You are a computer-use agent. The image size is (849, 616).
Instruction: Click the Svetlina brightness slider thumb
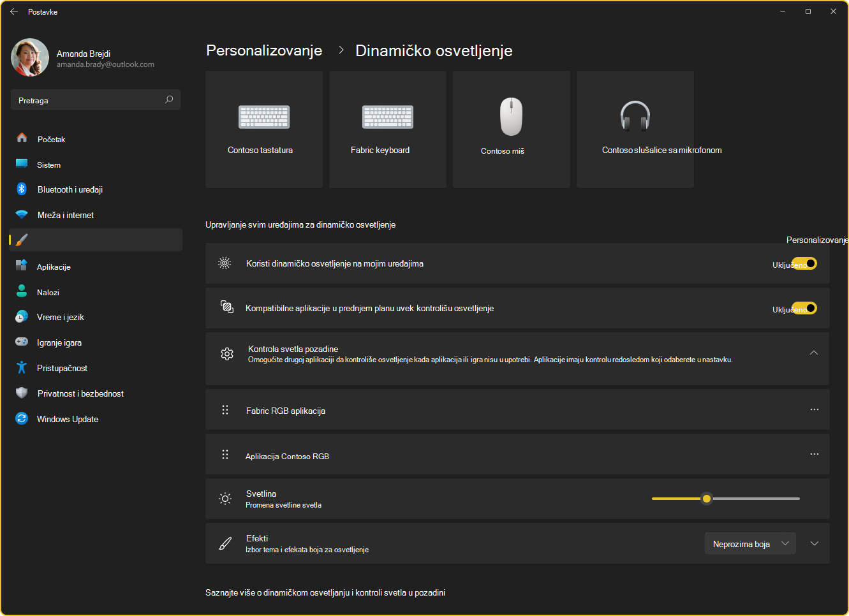[x=706, y=499]
